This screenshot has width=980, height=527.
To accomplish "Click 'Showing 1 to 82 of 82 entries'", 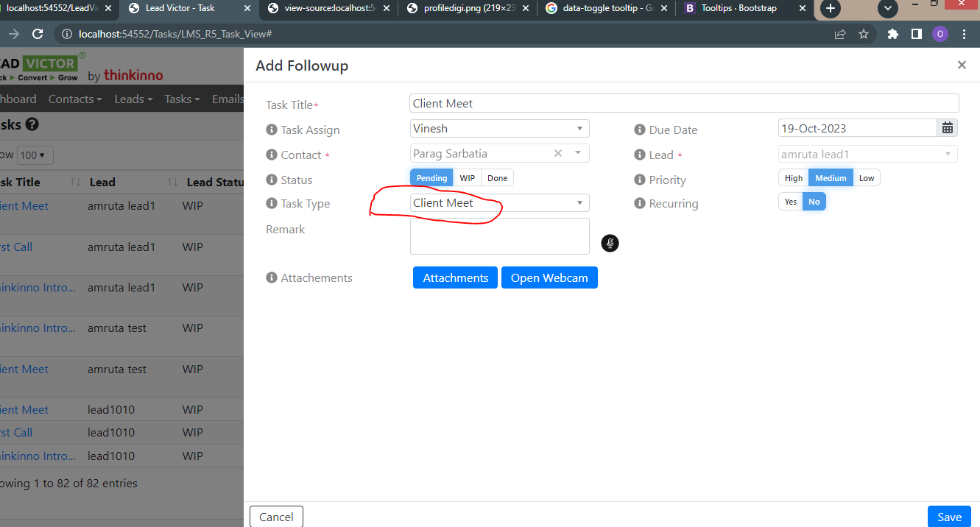I will pyautogui.click(x=68, y=483).
